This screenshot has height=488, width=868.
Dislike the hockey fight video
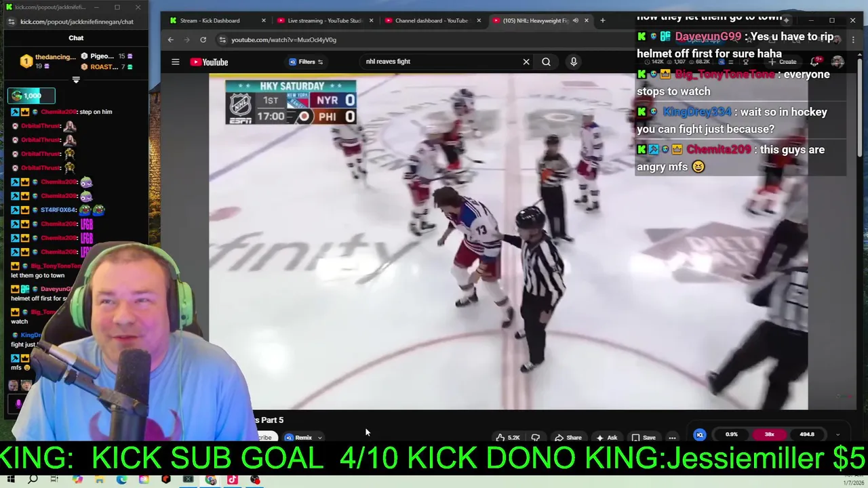[x=535, y=437]
